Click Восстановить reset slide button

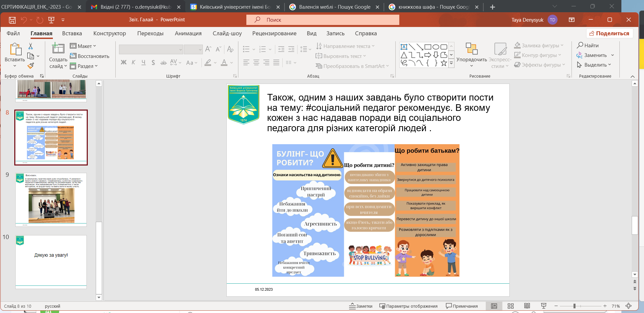[x=90, y=56]
